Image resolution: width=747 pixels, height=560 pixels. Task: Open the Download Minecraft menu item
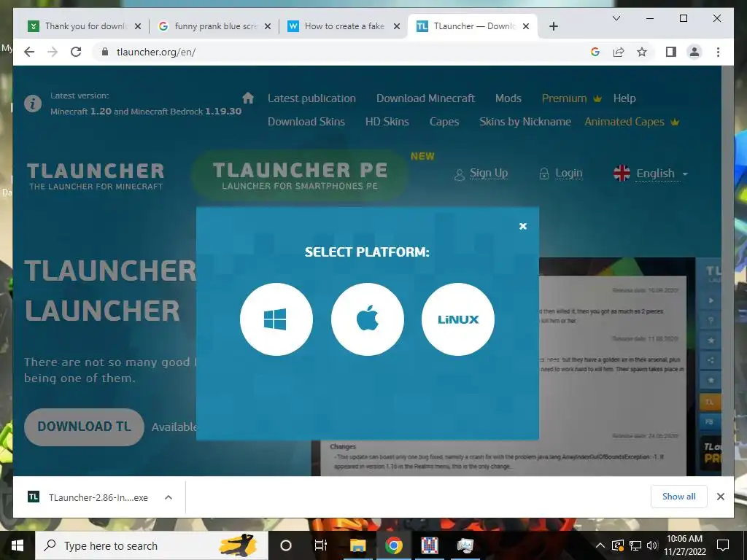[425, 98]
